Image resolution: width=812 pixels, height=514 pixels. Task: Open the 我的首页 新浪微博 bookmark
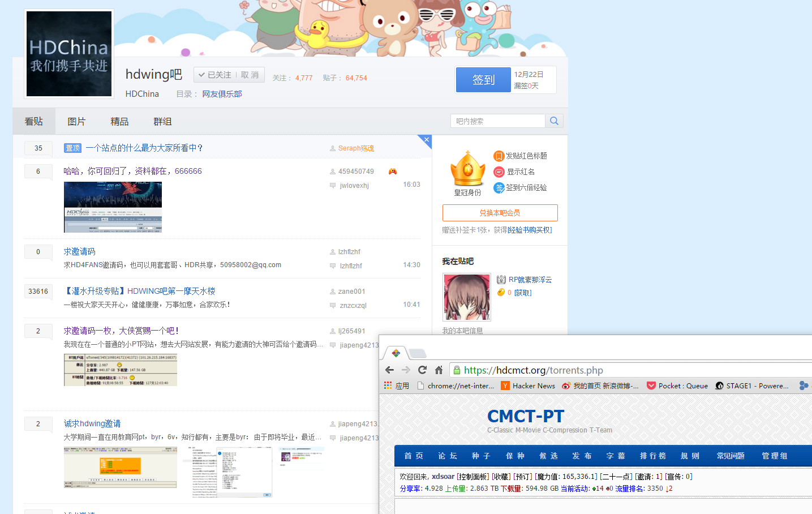600,385
